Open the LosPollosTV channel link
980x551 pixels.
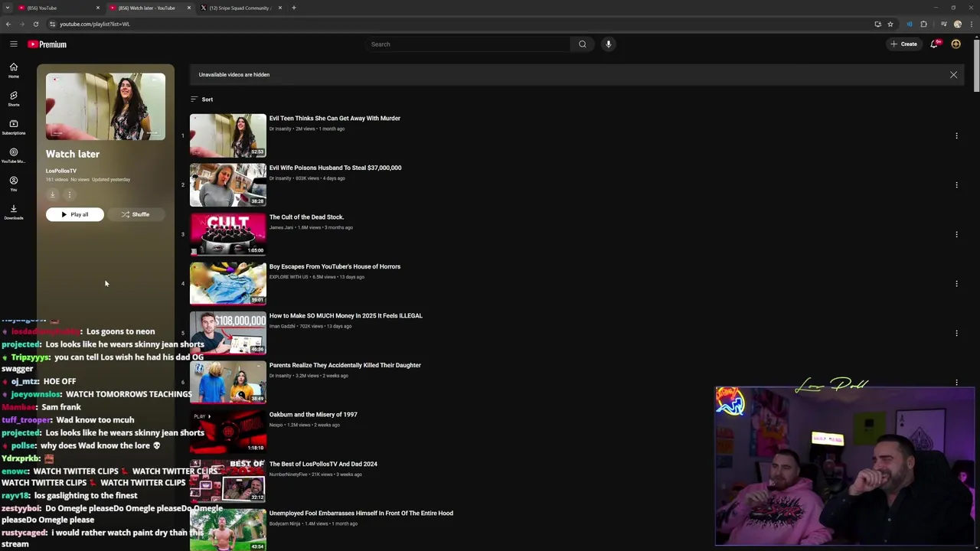click(x=61, y=171)
